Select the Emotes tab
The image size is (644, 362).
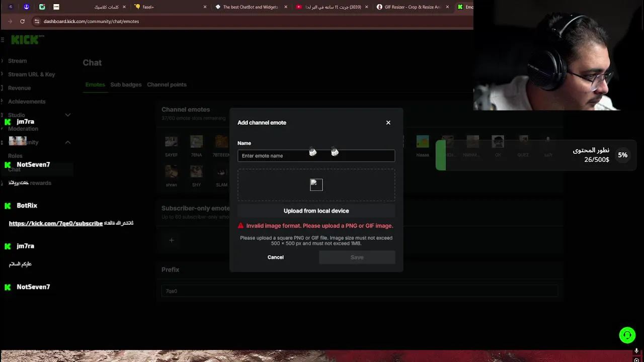[x=95, y=84]
